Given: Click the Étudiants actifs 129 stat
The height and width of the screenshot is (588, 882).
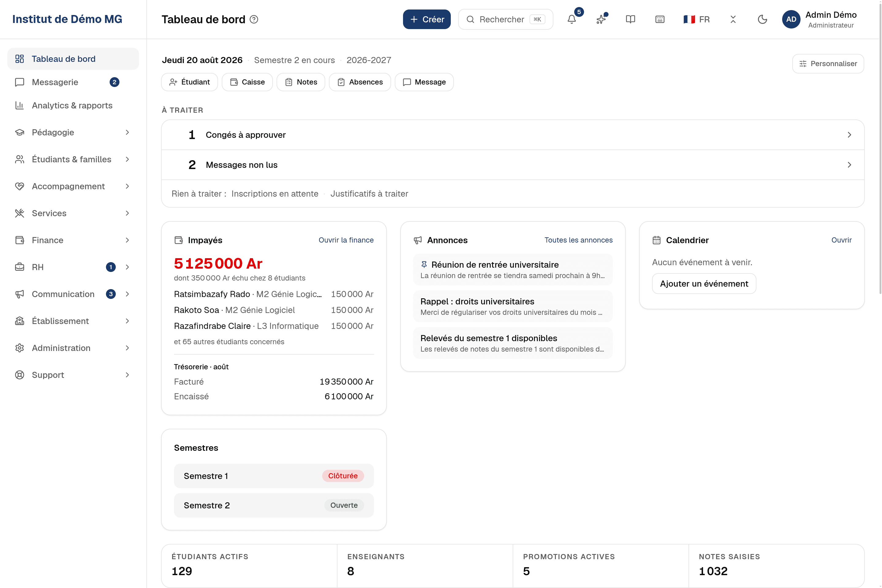Looking at the screenshot, I should [249, 566].
